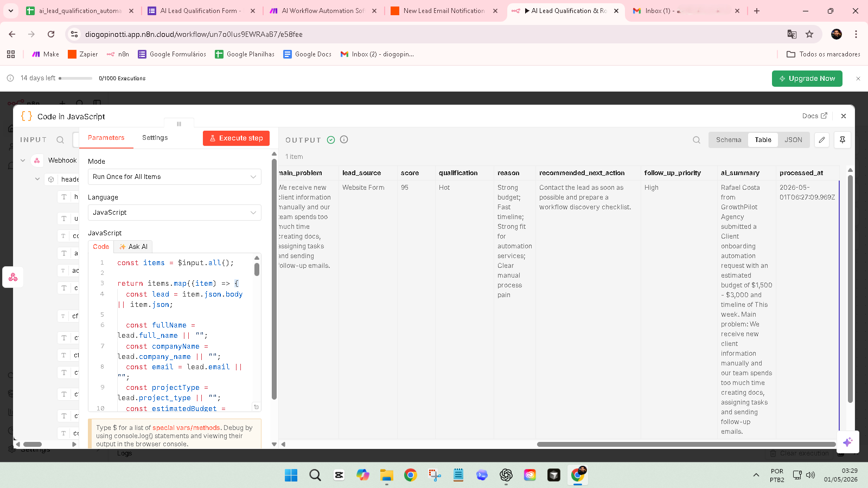Pin the output data

coord(843,140)
